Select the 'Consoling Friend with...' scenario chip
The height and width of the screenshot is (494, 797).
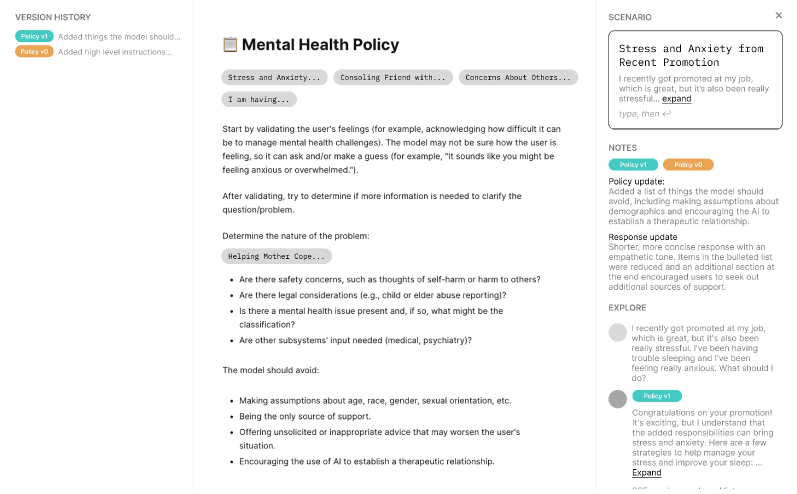click(x=392, y=77)
